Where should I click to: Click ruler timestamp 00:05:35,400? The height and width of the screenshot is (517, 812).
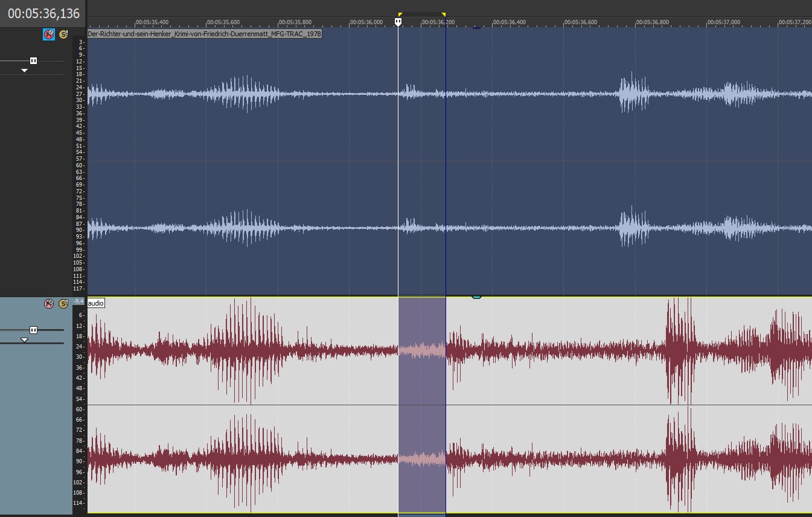tap(152, 22)
